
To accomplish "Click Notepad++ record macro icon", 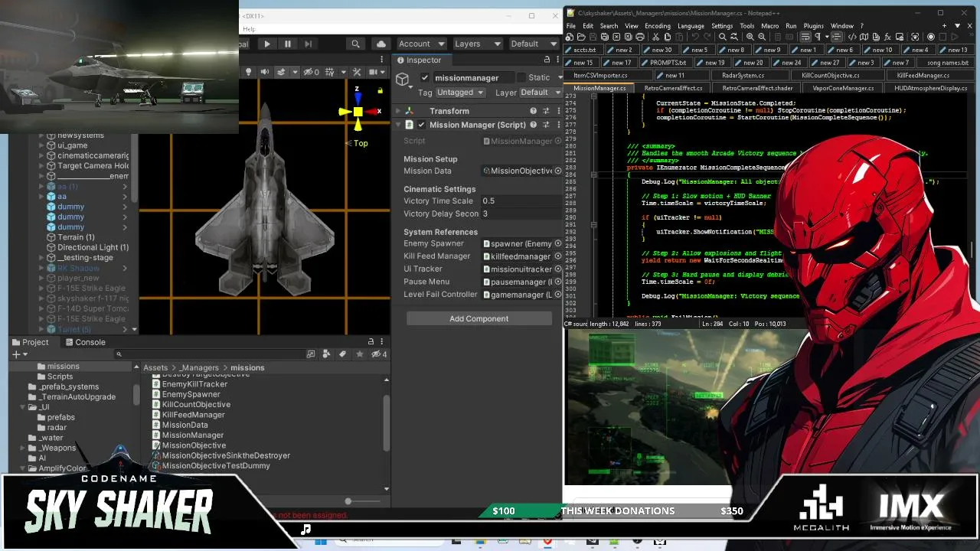I will click(x=931, y=37).
